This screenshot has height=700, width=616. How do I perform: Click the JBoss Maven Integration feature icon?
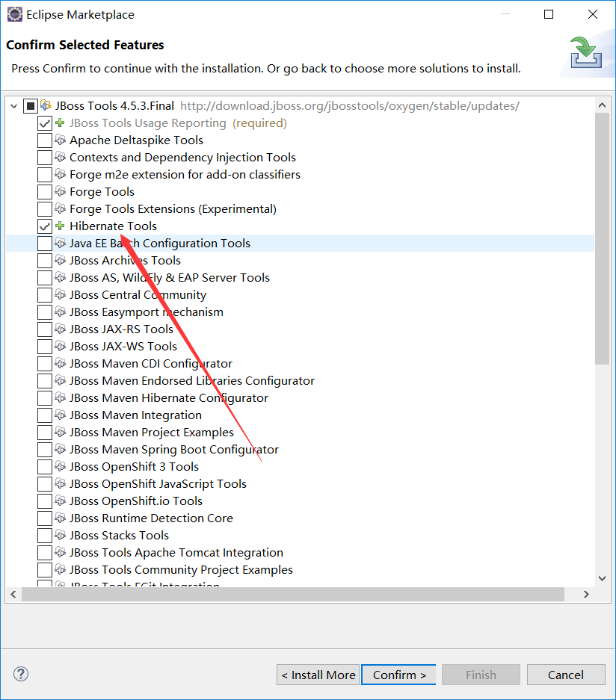(x=61, y=415)
